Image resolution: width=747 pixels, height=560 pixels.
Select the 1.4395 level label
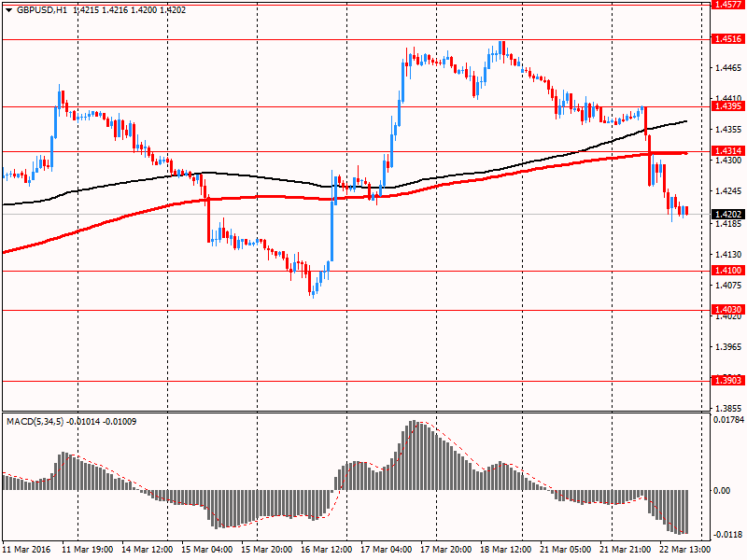tap(728, 105)
